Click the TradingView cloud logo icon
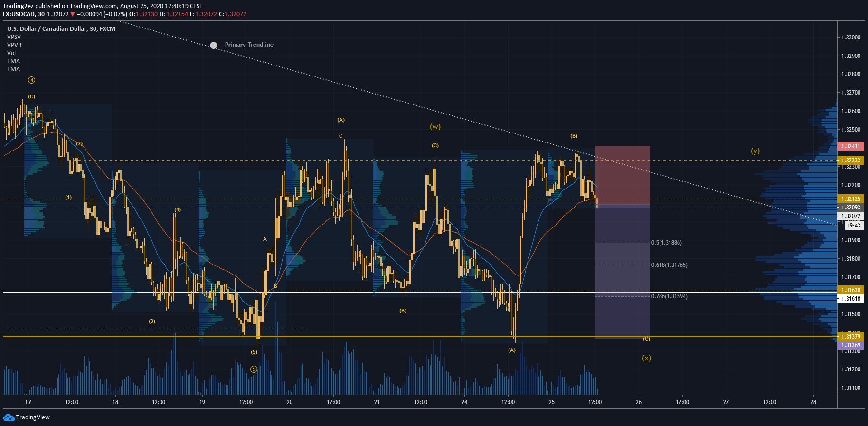868x426 pixels. (x=9, y=417)
